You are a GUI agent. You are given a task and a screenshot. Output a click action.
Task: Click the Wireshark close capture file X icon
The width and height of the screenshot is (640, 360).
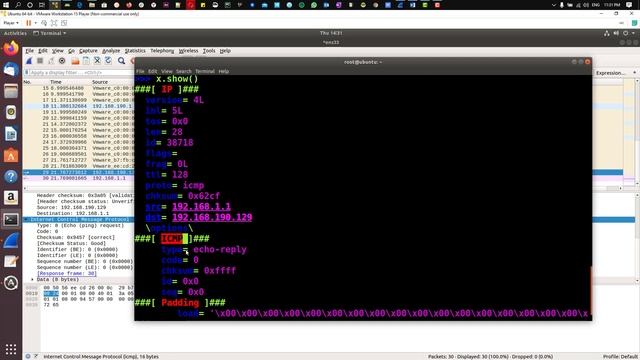(97, 61)
